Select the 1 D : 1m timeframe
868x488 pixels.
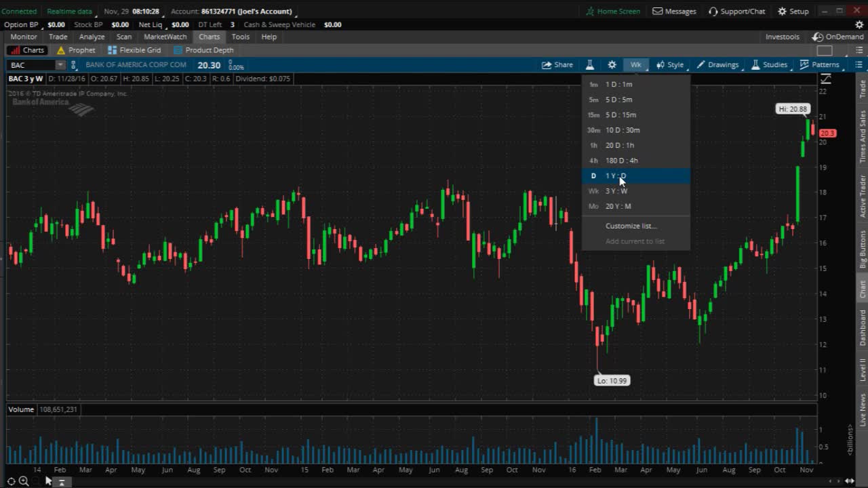coord(635,84)
